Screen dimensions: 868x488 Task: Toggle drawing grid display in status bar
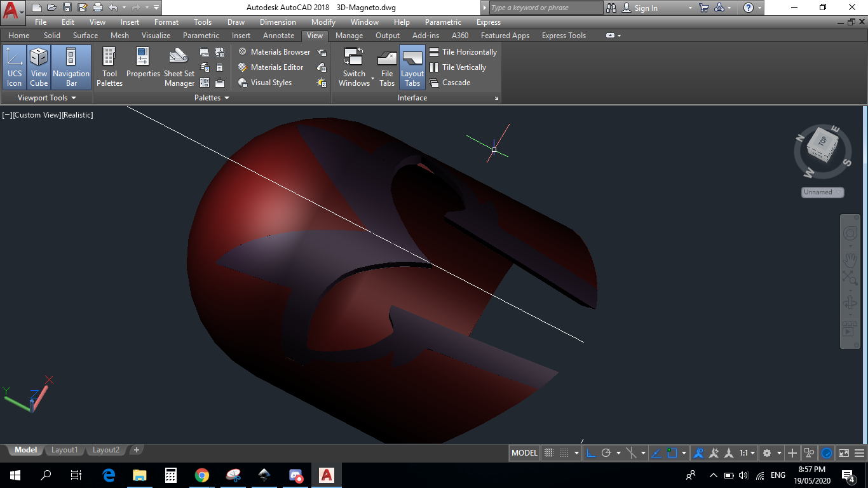[x=550, y=453]
